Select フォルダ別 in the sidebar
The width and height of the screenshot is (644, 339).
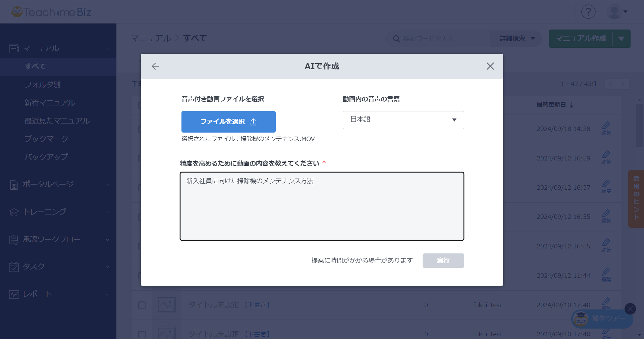pos(43,85)
